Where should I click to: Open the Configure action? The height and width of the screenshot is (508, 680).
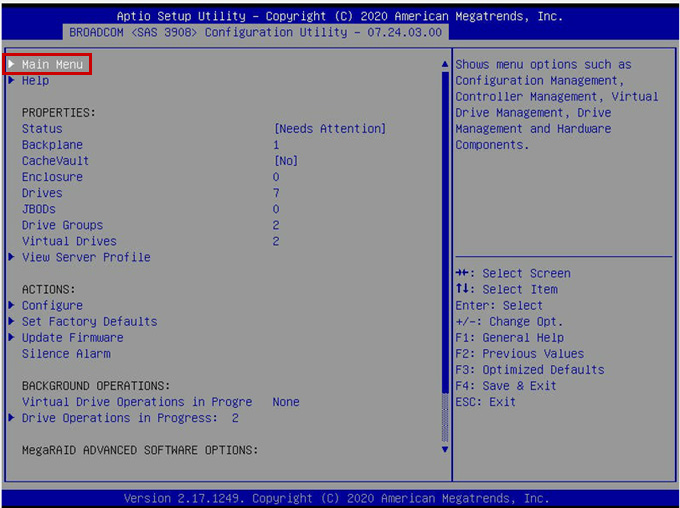point(52,305)
